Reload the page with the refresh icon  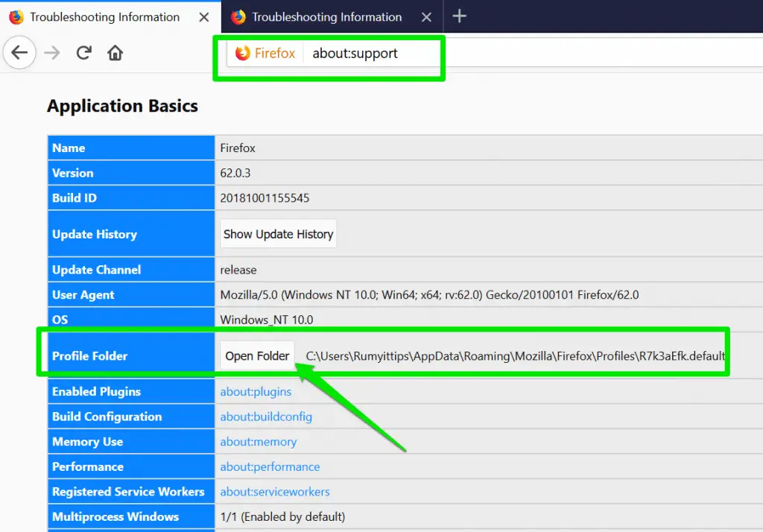click(83, 53)
